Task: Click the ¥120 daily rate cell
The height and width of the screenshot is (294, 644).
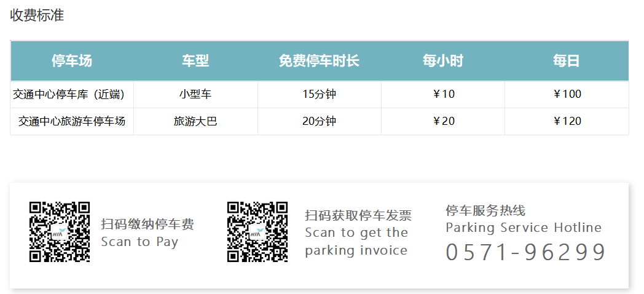Action: pos(567,121)
